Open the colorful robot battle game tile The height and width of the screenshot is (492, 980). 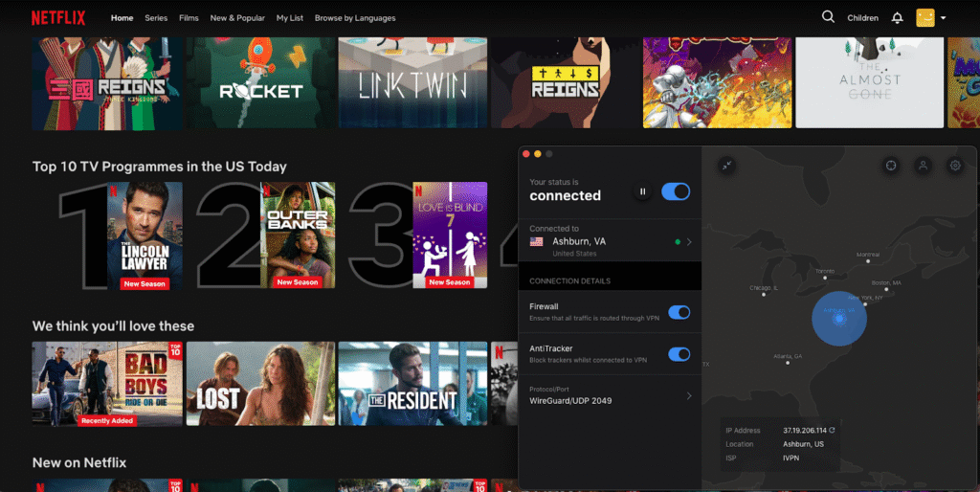tap(718, 82)
